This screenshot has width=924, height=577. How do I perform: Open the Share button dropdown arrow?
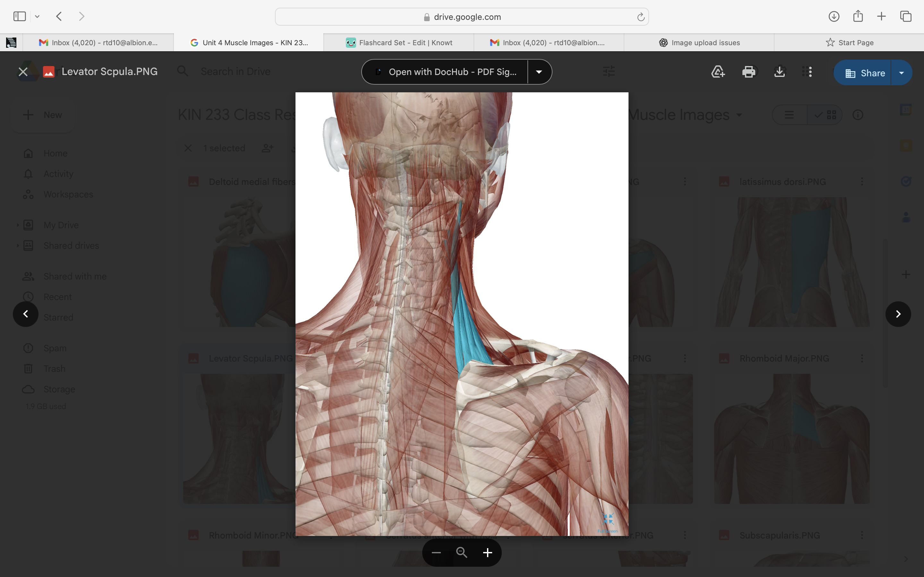click(x=902, y=72)
